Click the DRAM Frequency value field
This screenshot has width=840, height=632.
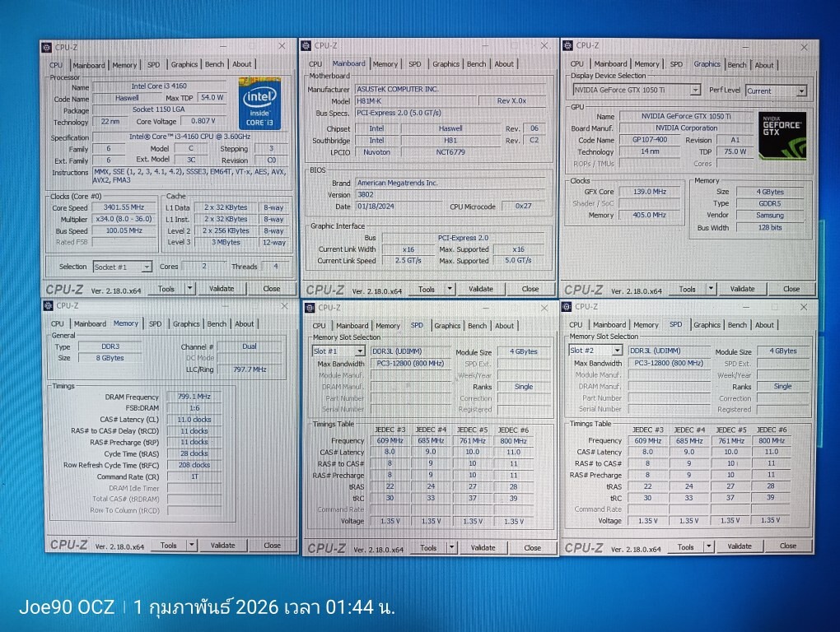pos(194,397)
